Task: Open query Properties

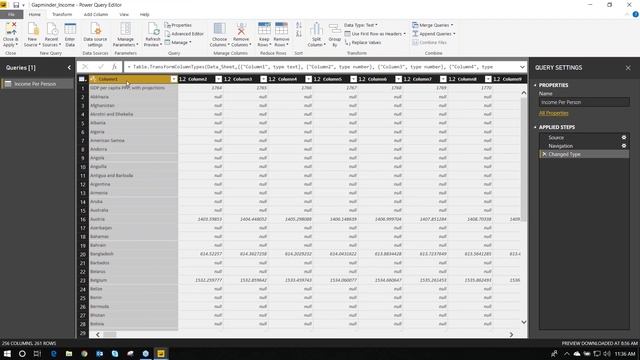Action: (x=178, y=25)
